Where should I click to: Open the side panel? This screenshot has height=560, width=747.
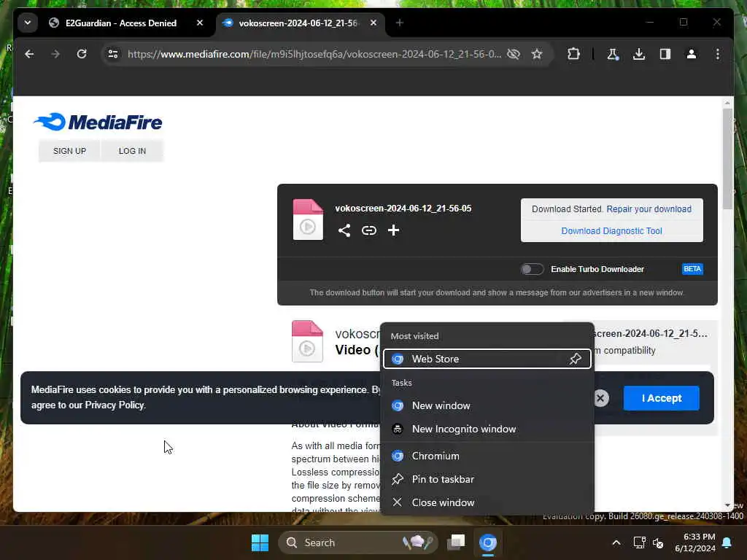point(665,54)
